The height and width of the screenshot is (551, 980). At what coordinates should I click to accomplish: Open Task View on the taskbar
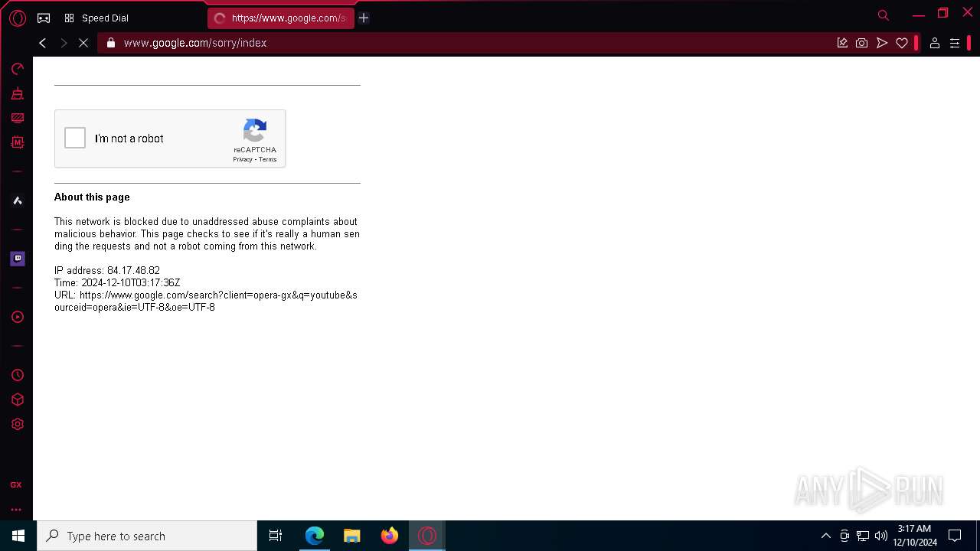click(276, 536)
